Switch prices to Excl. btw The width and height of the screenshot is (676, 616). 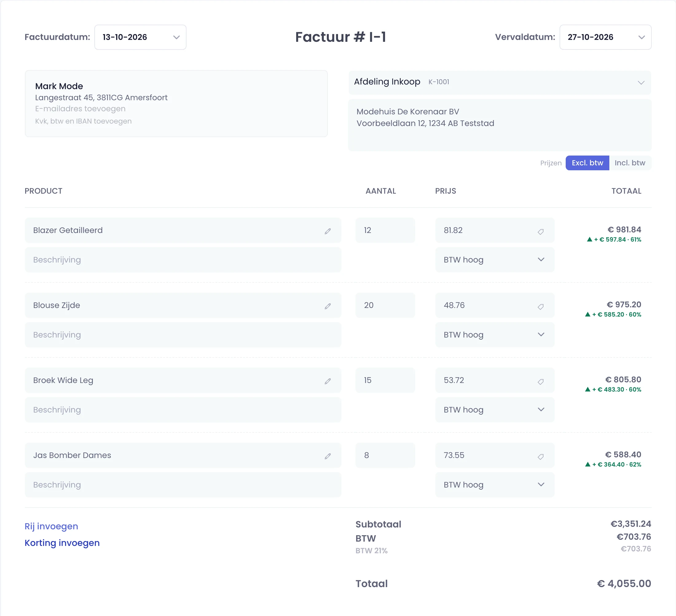coord(587,163)
